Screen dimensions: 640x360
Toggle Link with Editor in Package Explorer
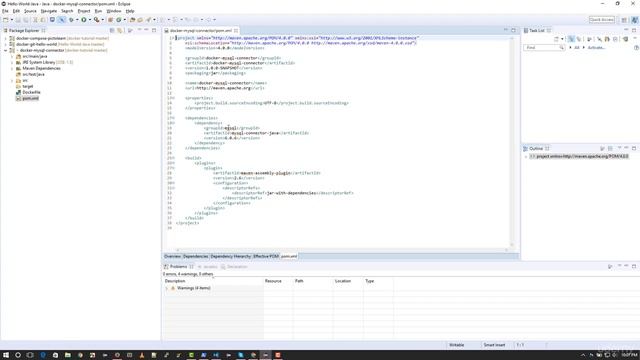click(x=120, y=30)
